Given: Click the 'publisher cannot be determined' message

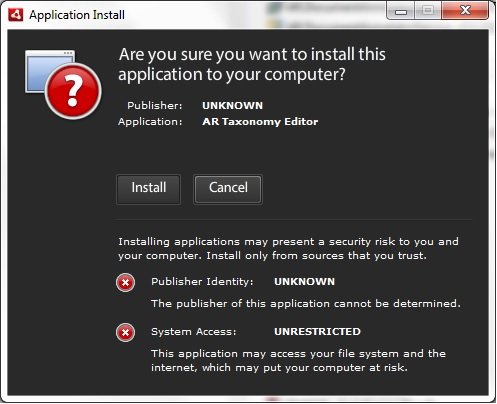Looking at the screenshot, I should 306,304.
